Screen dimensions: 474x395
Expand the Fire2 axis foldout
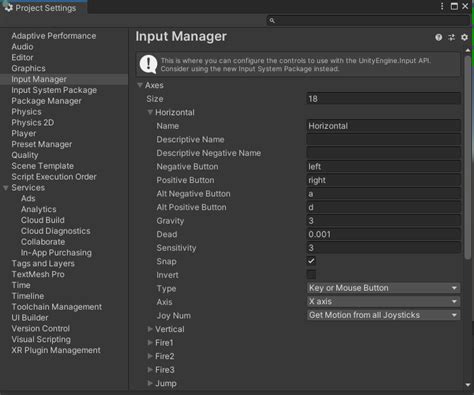150,356
